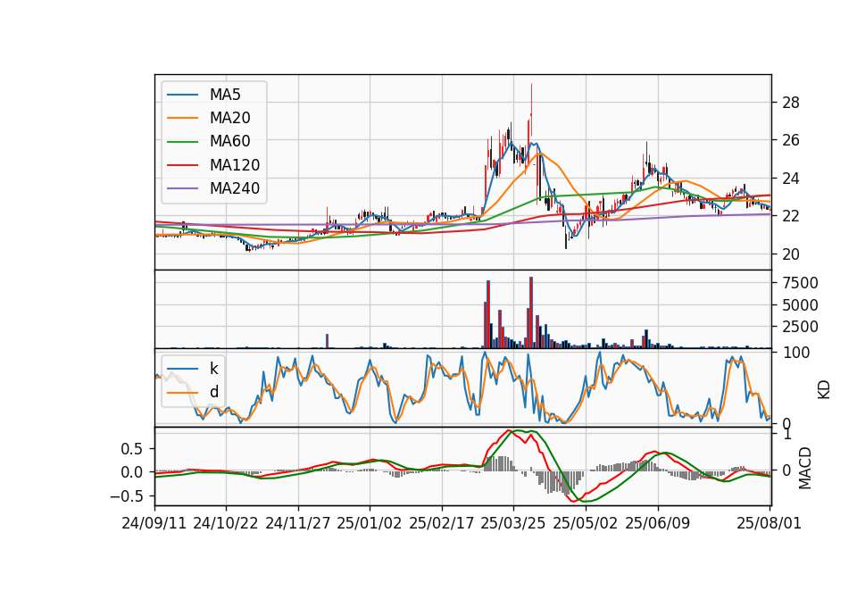
Task: Click the red MA120 legend line swatch
Action: (182, 165)
